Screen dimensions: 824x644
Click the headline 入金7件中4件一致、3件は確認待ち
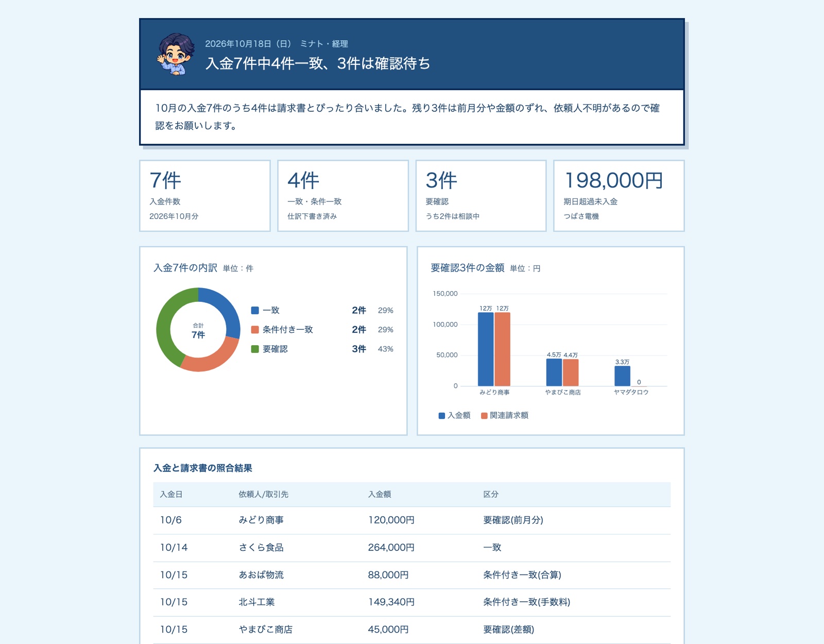[x=318, y=63]
